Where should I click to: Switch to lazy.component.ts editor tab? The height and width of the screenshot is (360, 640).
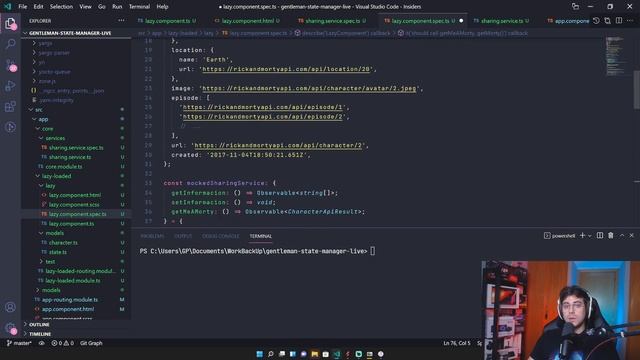tap(167, 21)
